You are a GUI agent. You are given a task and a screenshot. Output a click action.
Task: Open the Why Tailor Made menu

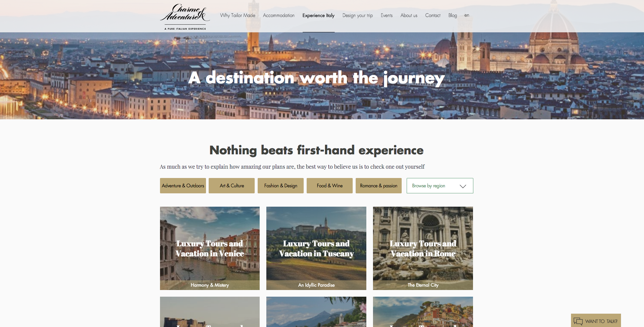click(x=238, y=15)
